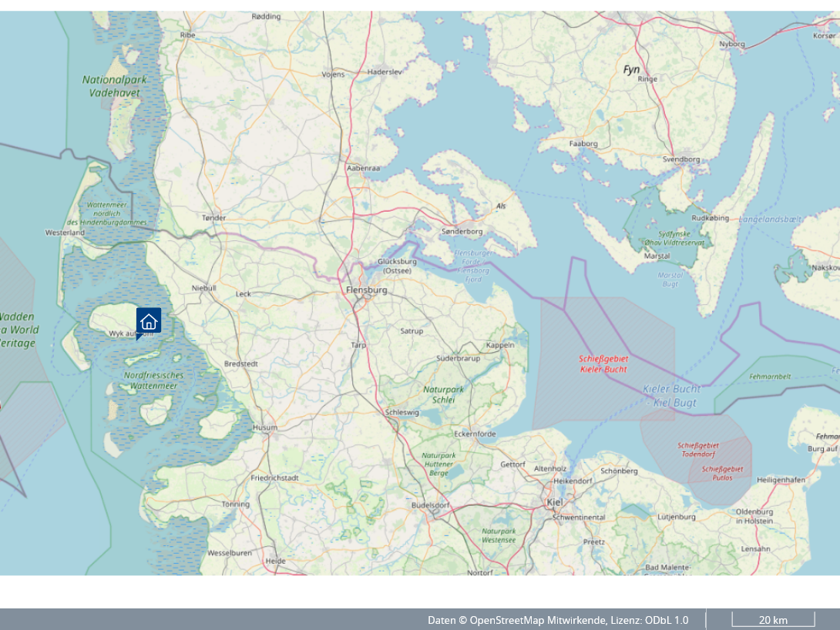The width and height of the screenshot is (840, 630).
Task: Click the 20 km scale bar
Action: click(773, 620)
